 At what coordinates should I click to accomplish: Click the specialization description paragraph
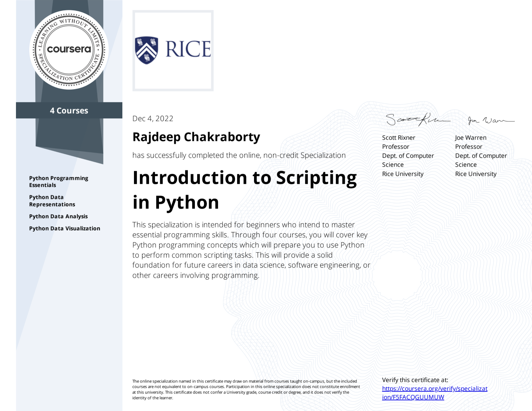coord(251,250)
